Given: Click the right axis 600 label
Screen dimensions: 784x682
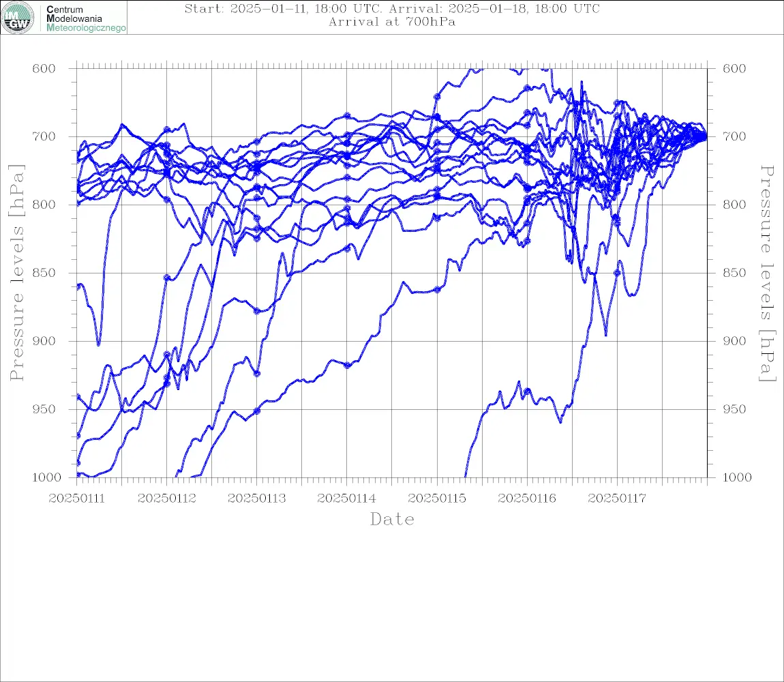Looking at the screenshot, I should (x=734, y=69).
